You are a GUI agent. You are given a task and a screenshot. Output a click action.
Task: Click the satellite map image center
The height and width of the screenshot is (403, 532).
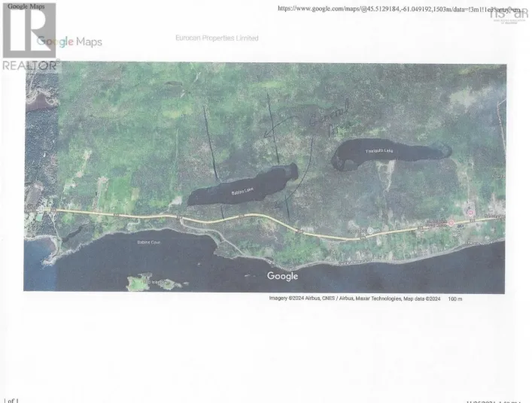[265, 177]
